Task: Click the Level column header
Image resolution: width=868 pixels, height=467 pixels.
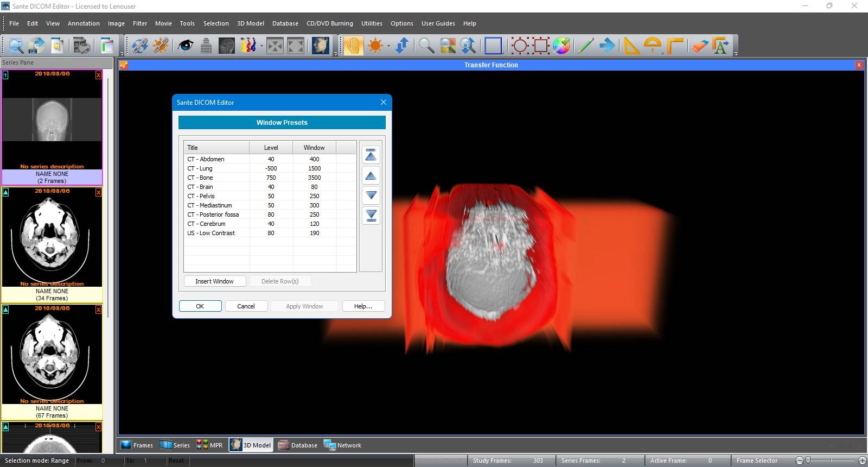Action: (271, 148)
